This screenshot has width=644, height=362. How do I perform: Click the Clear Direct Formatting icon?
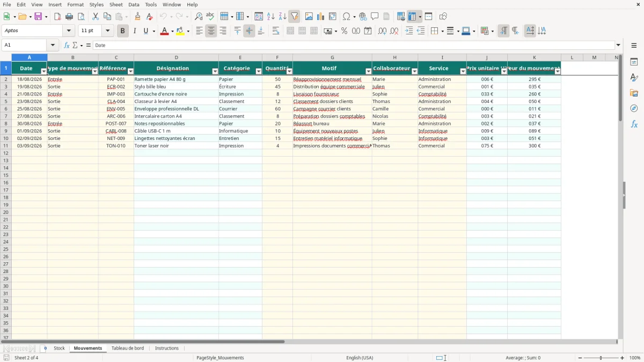[150, 17]
